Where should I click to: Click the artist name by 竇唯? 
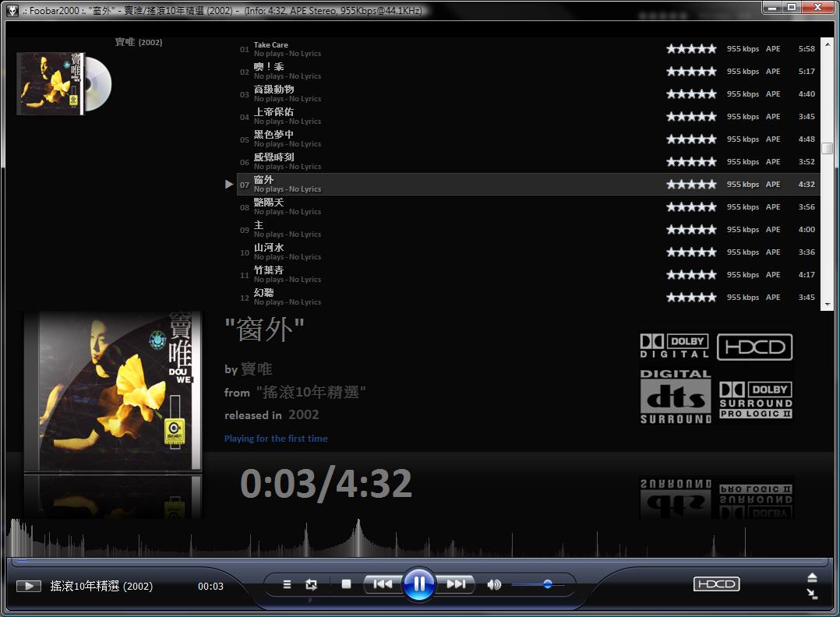(x=249, y=369)
